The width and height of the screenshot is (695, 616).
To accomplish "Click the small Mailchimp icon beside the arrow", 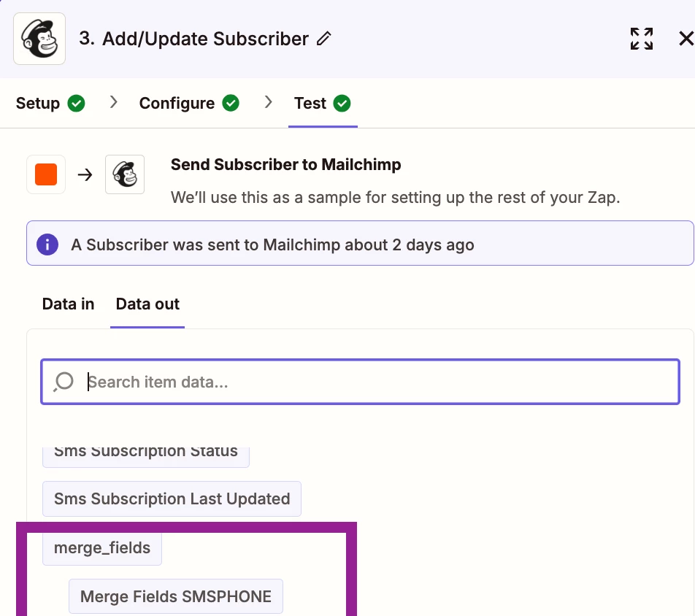I will coord(125,174).
